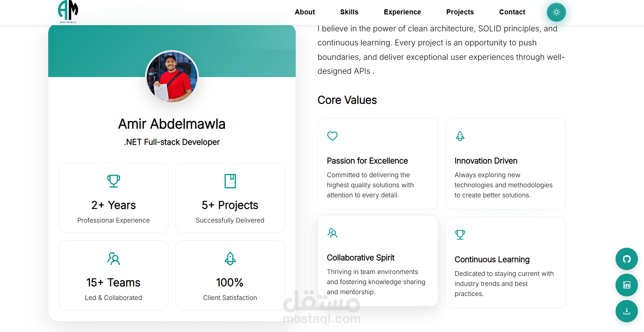
Task: Open the Experience nav link
Action: pyautogui.click(x=402, y=12)
